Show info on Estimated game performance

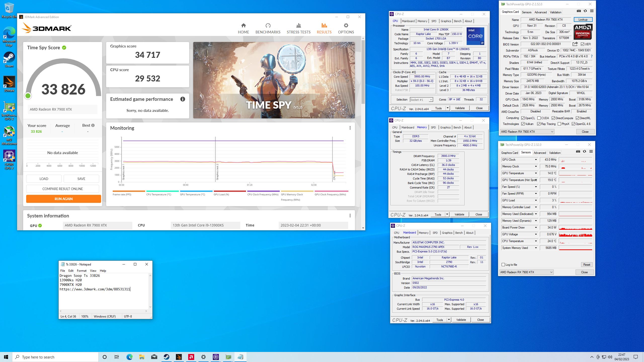tap(183, 99)
